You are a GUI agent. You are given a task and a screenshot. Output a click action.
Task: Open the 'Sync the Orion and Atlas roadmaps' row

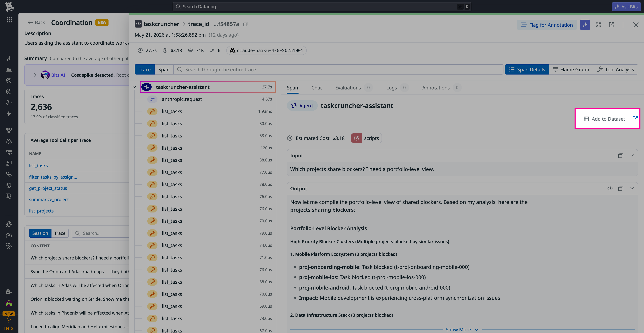click(77, 272)
